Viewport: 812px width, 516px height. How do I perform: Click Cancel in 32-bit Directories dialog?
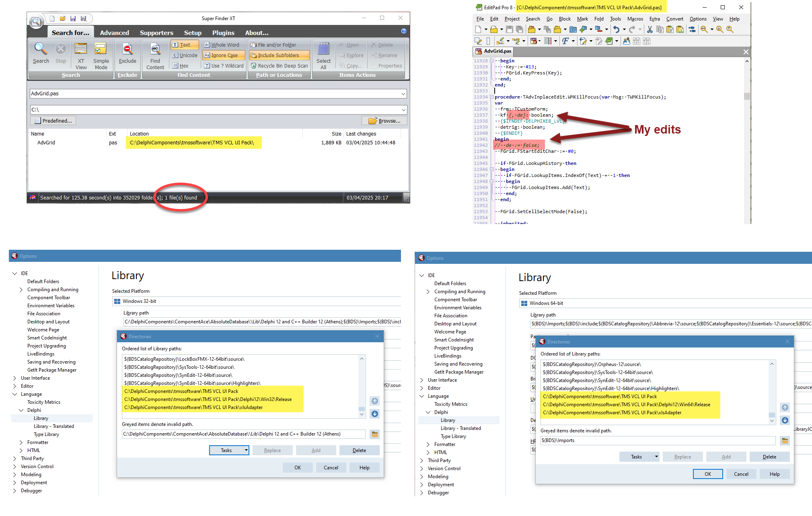coord(331,468)
